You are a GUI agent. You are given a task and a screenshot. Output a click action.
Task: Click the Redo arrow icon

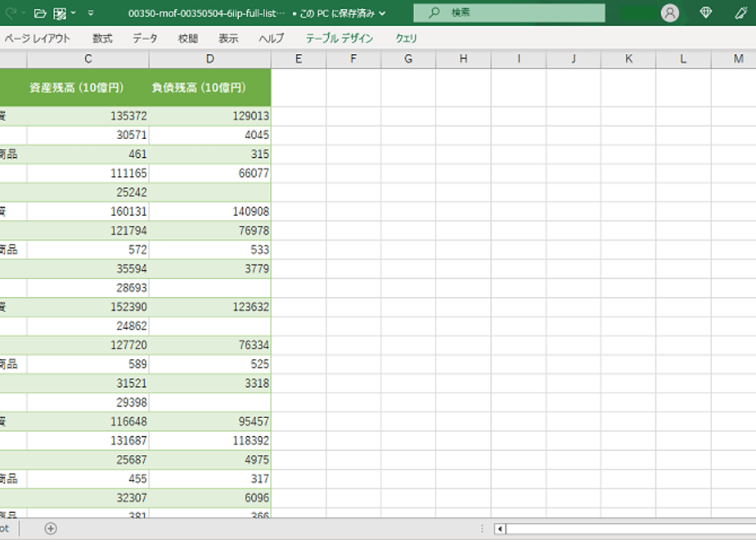pyautogui.click(x=11, y=13)
